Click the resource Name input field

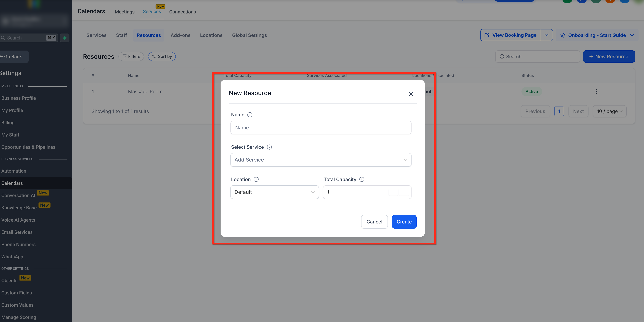coord(320,127)
